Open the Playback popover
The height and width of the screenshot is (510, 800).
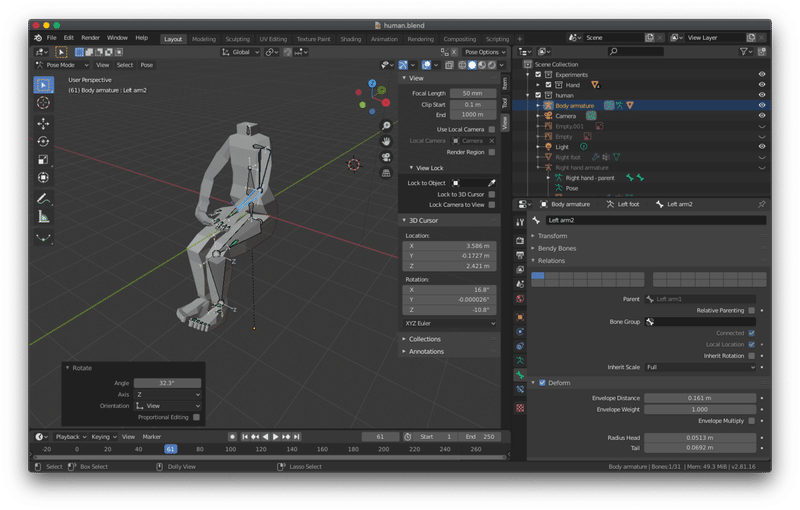coord(70,437)
